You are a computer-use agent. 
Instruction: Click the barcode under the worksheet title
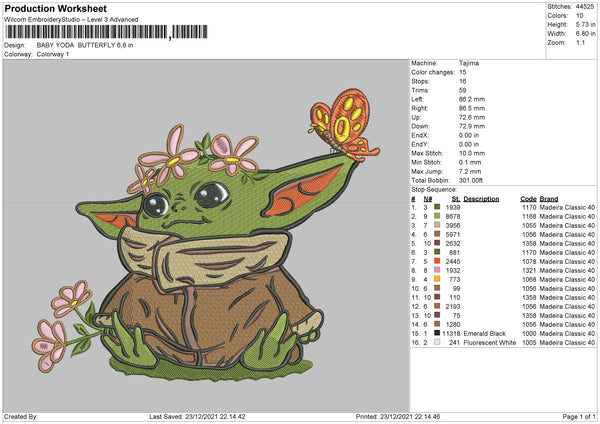pos(106,32)
